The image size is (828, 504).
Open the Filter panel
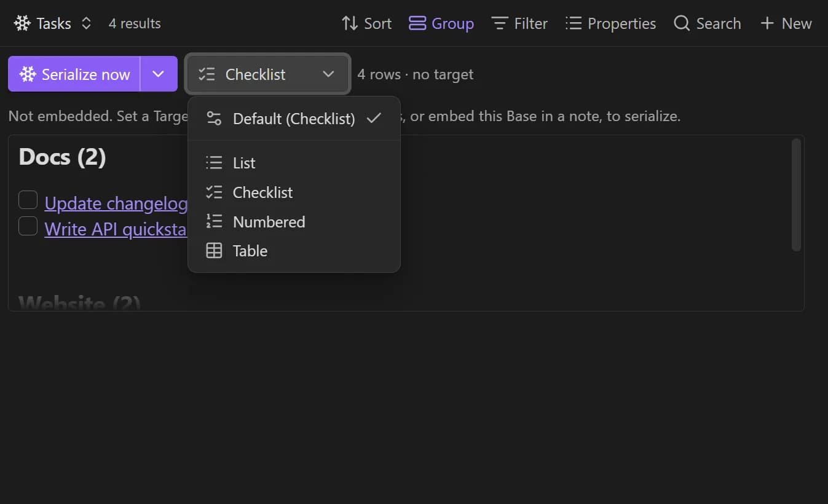point(519,23)
